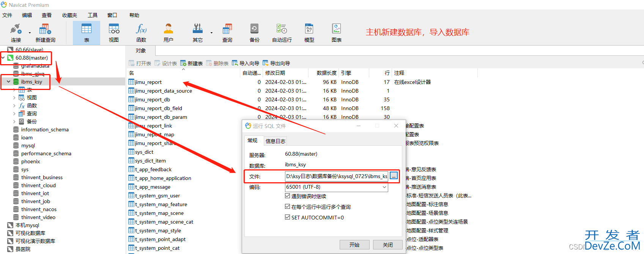Open the 文件 menu
The width and height of the screenshot is (644, 254).
point(7,15)
